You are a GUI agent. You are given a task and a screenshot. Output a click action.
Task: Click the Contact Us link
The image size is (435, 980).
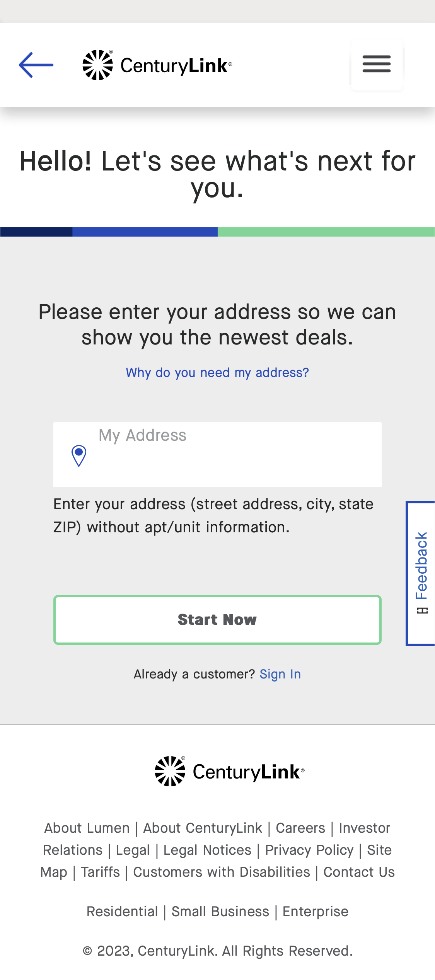click(358, 873)
